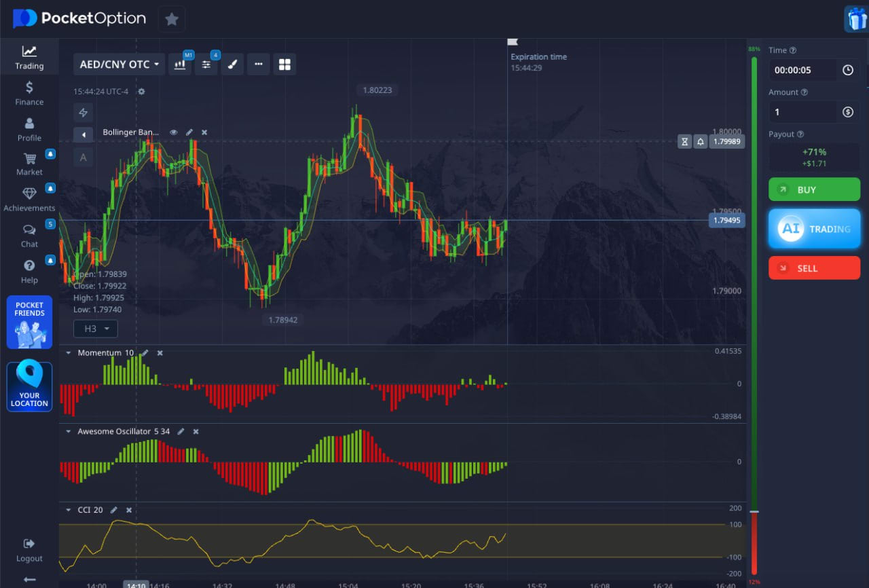Click the hourglass icon on price line
The height and width of the screenshot is (588, 869).
[x=685, y=141]
